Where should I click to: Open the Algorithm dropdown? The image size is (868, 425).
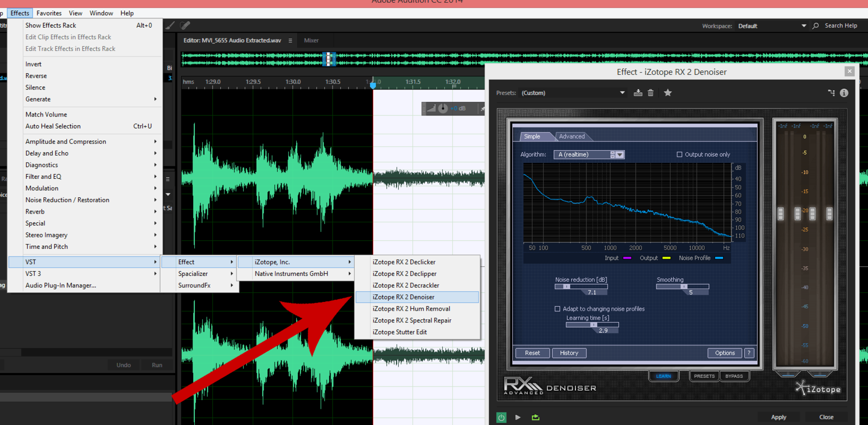coord(620,154)
